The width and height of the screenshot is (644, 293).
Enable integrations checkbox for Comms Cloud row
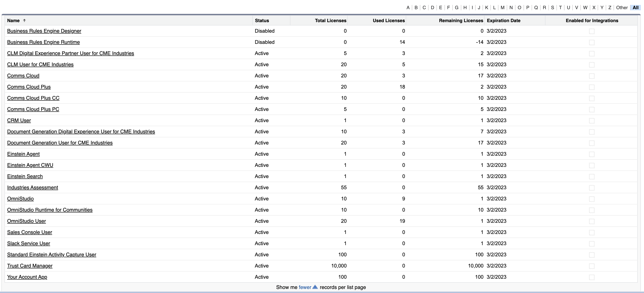592,76
